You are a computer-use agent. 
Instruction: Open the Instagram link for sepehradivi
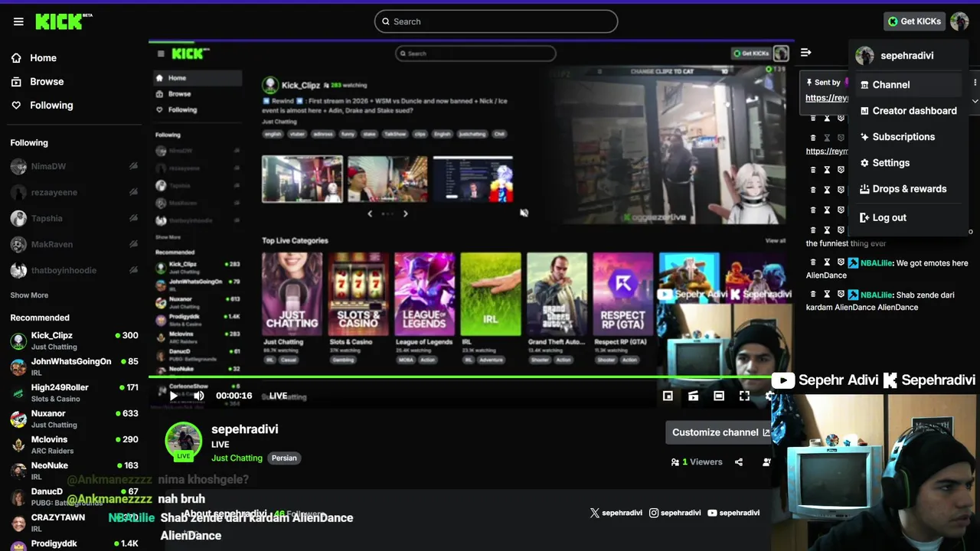pos(675,513)
